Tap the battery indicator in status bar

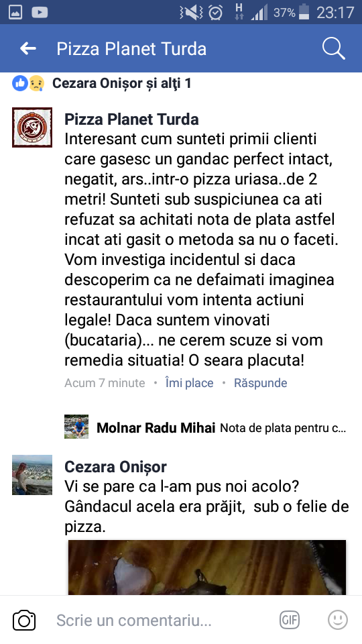pyautogui.click(x=304, y=12)
